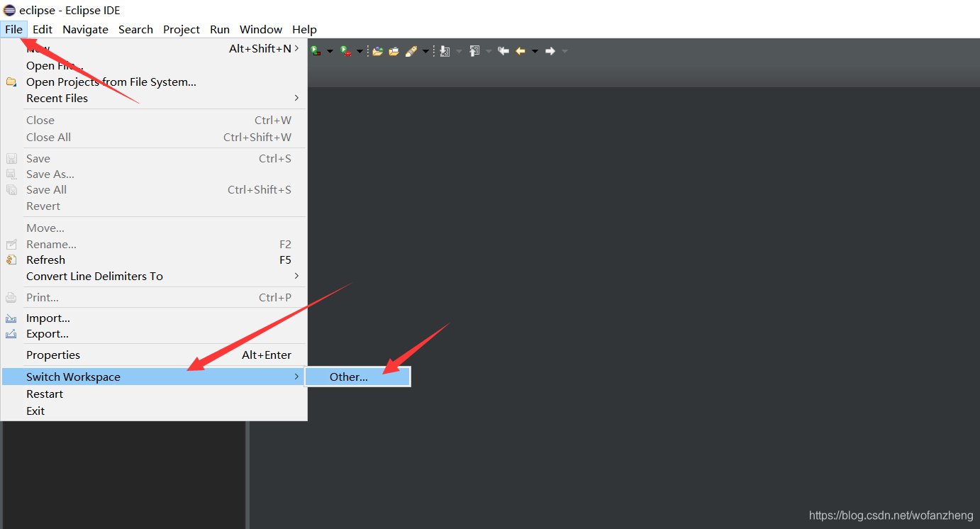Click the Alt+Shift+N shortcut text
Screen dimensions: 980x529
point(260,49)
